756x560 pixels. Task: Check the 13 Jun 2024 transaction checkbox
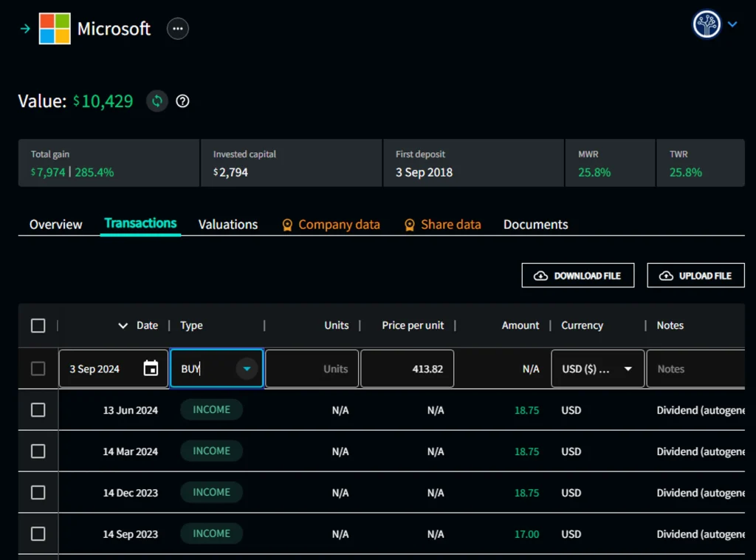38,410
